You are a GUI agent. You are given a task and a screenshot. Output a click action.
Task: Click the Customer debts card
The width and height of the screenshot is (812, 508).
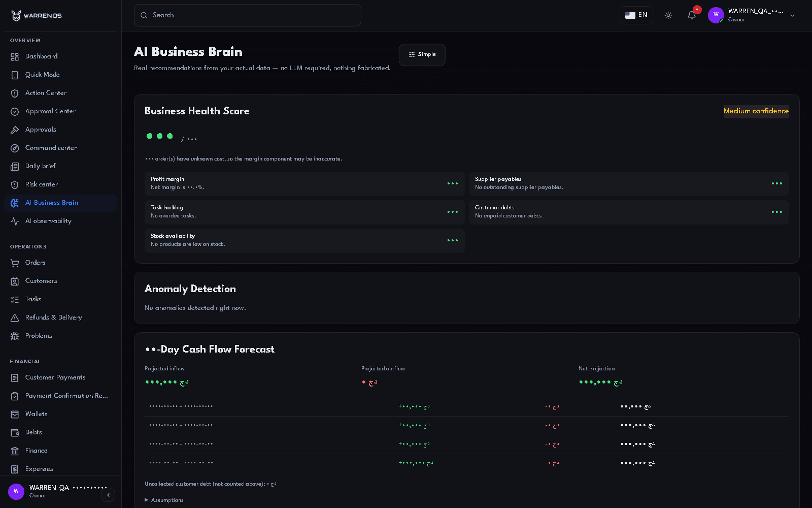click(x=629, y=212)
